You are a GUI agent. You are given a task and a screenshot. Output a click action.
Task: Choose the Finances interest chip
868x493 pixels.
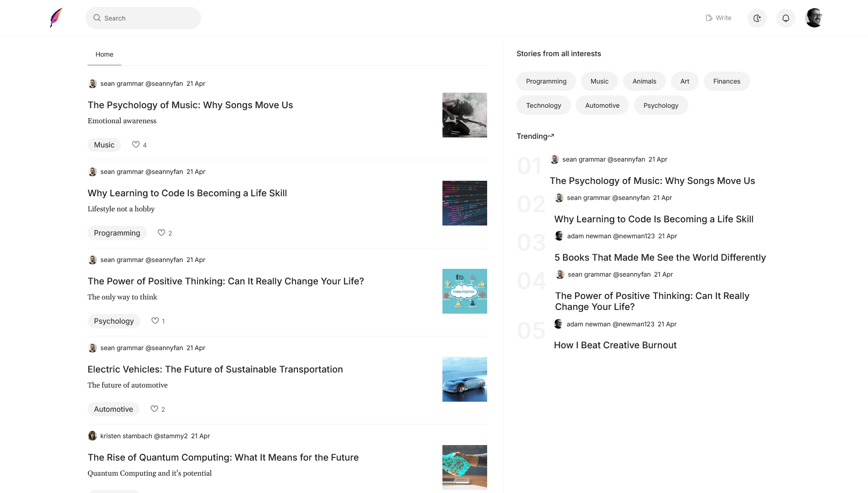coord(727,81)
